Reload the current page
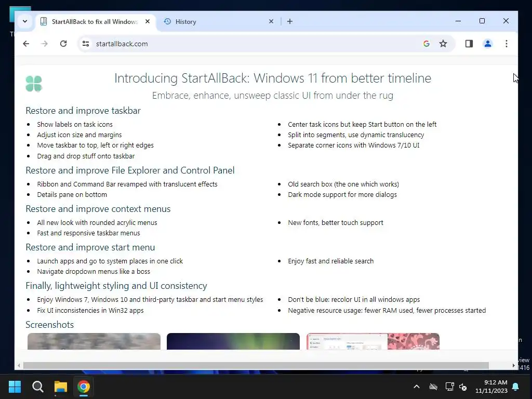The height and width of the screenshot is (399, 532). tap(63, 44)
